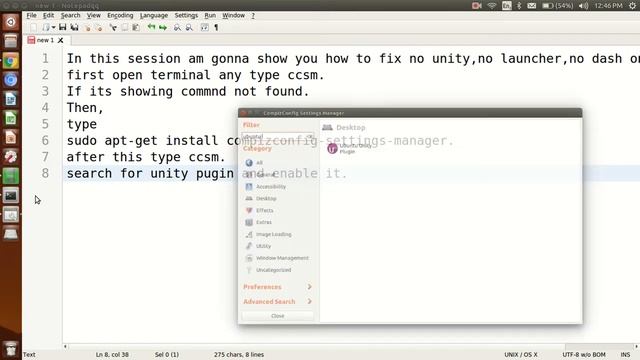This screenshot has height=360, width=640.
Task: Click the Cut toolbar icon
Action: click(113, 27)
